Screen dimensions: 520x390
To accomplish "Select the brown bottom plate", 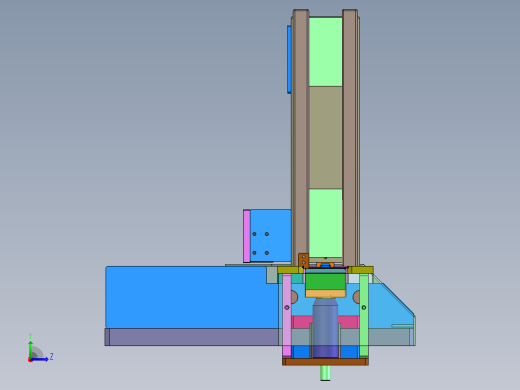I will (x=325, y=362).
